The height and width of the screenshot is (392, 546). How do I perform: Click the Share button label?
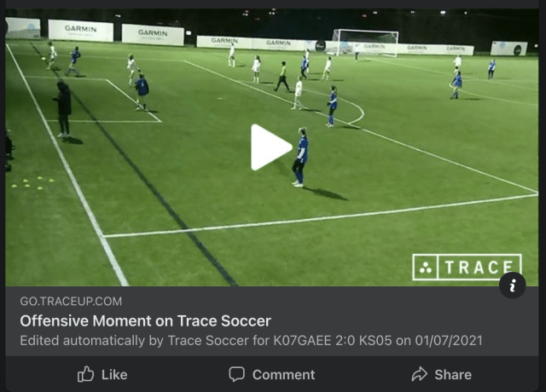click(453, 375)
